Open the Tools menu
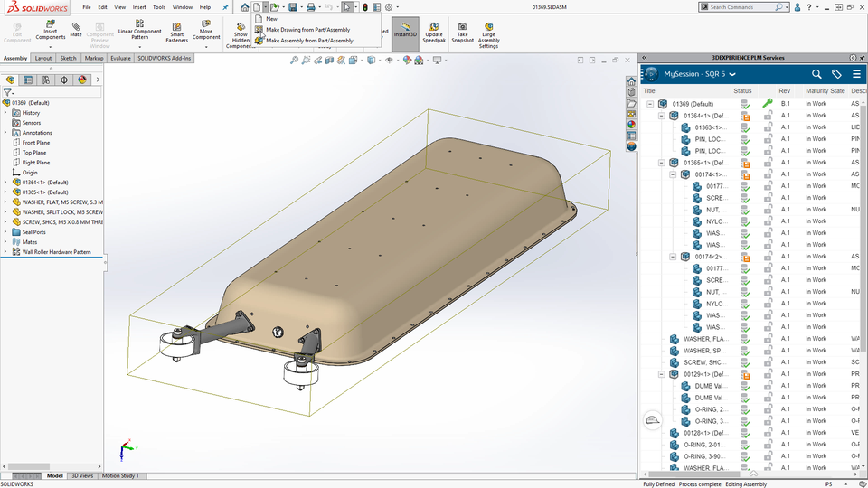Viewport: 868px width, 488px height. click(159, 7)
